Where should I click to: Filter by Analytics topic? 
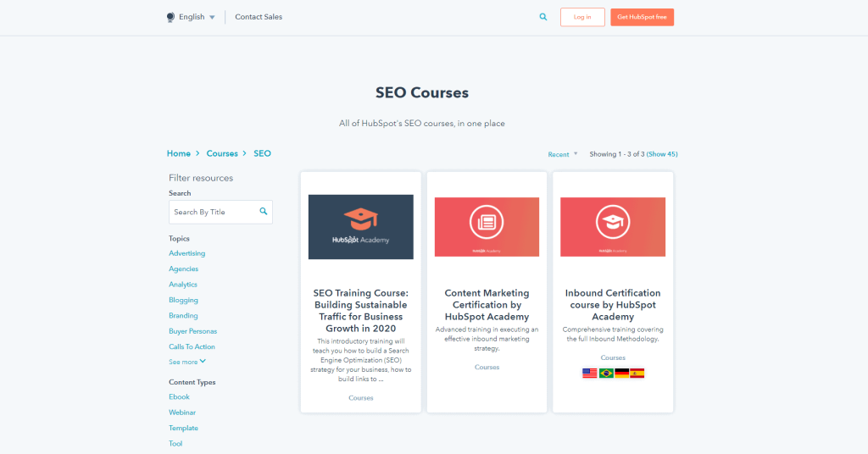click(x=183, y=285)
